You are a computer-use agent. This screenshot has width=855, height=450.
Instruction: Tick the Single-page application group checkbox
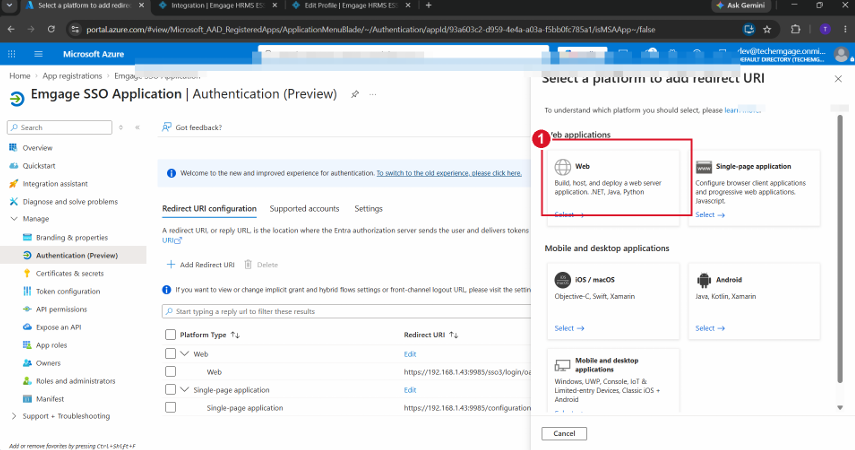point(170,389)
